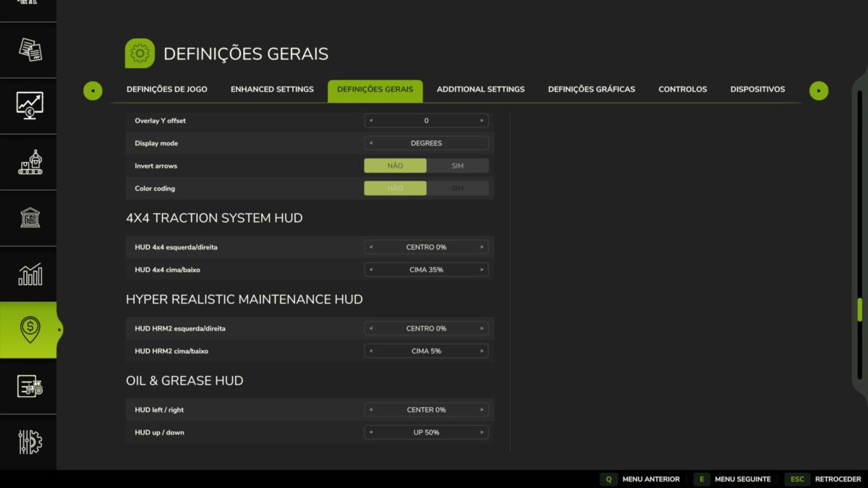Open the contracts documents sidebar icon

[30, 49]
